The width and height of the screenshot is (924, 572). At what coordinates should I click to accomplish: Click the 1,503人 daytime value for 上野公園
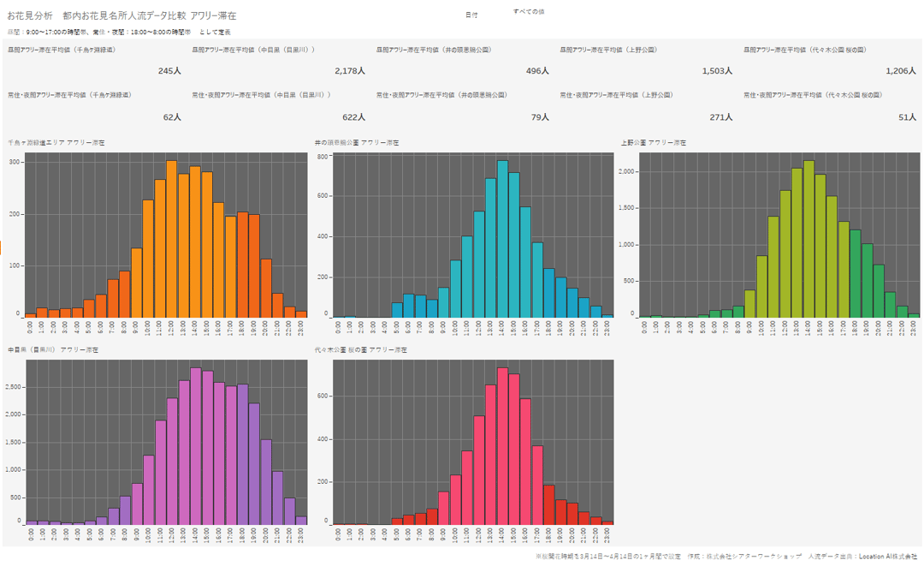tap(716, 71)
